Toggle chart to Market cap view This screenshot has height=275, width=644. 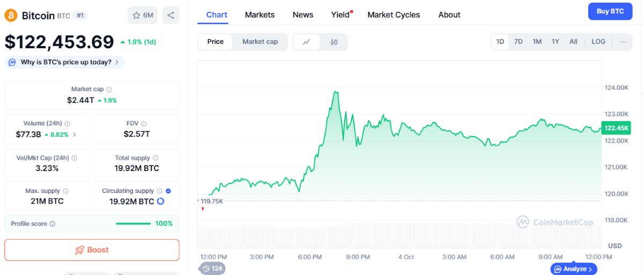coord(260,42)
